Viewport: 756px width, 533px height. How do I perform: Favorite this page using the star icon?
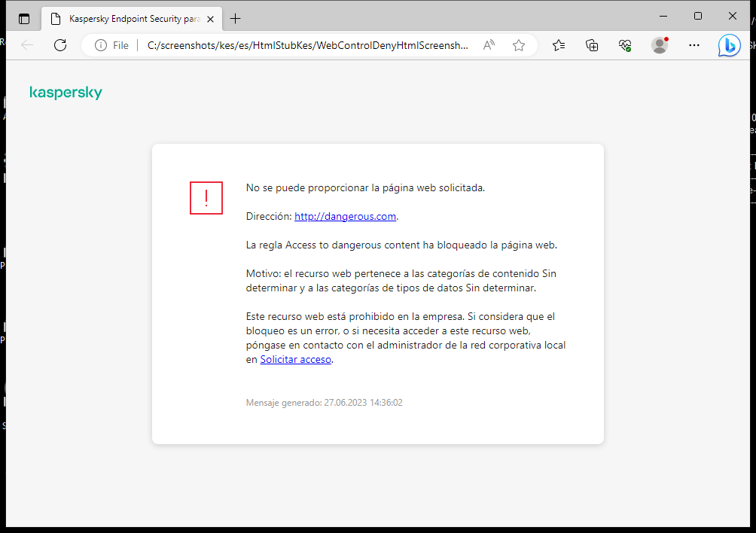pos(518,45)
